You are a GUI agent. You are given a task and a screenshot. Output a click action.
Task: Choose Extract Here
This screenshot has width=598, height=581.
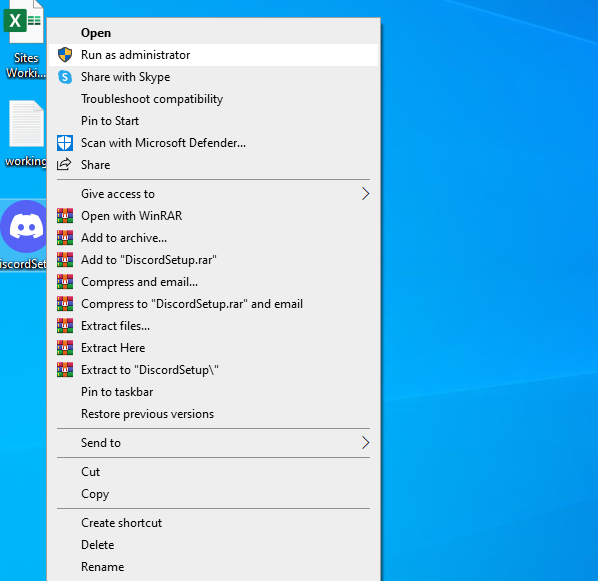click(x=214, y=348)
